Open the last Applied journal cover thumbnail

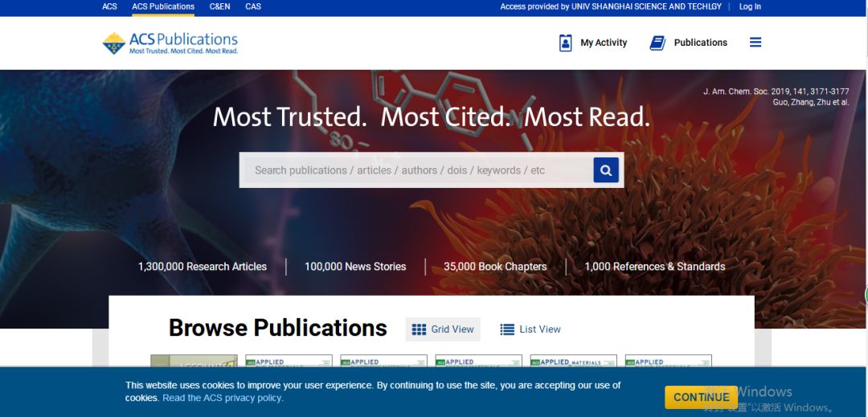[x=668, y=361]
